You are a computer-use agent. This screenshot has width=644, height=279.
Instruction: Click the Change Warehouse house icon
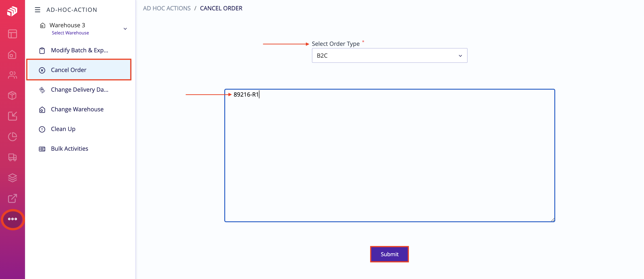click(x=42, y=110)
